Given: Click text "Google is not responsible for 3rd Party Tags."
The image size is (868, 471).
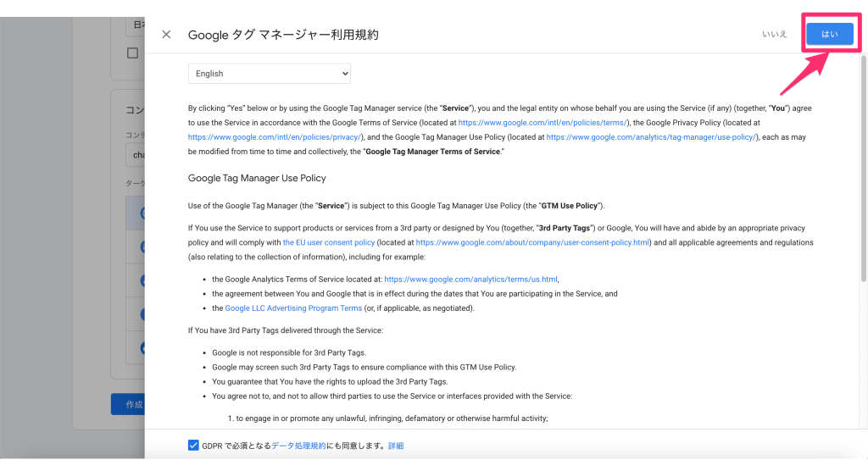Looking at the screenshot, I should click(x=289, y=352).
